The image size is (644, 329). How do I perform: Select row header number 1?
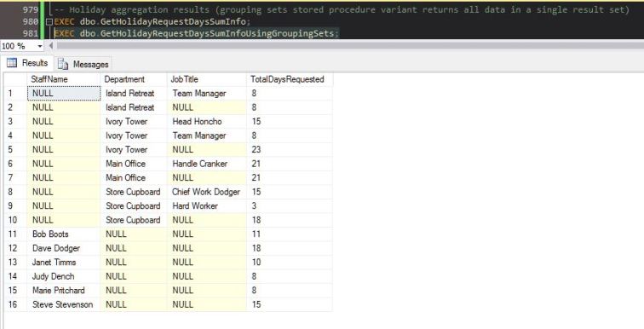pyautogui.click(x=15, y=93)
